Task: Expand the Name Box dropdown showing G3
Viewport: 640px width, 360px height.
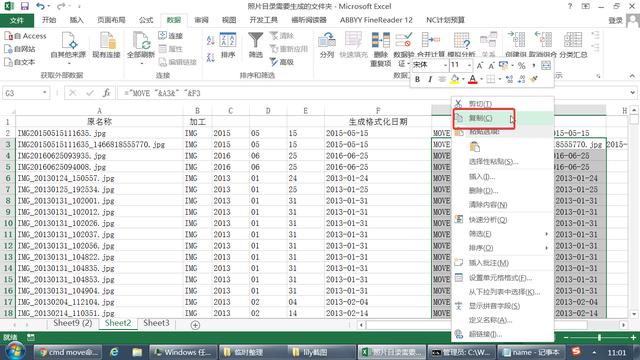Action: (44, 93)
